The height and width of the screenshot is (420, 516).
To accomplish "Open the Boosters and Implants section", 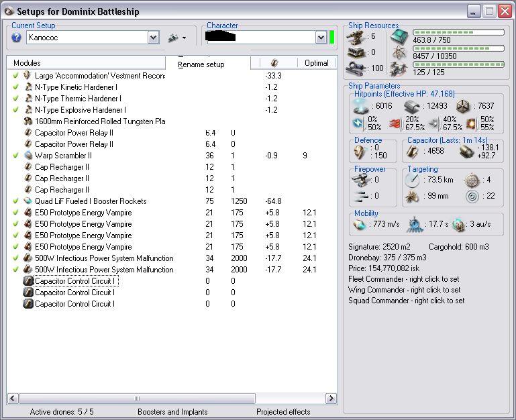I will click(172, 412).
